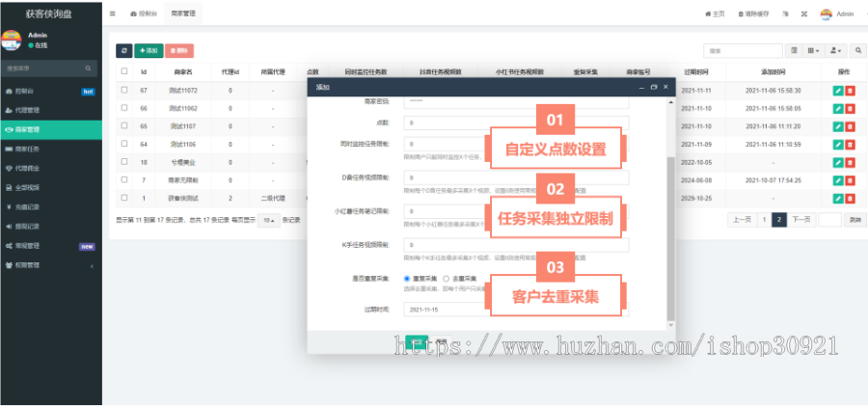Open 控制台 in the sidebar
The image size is (868, 407).
[51, 92]
